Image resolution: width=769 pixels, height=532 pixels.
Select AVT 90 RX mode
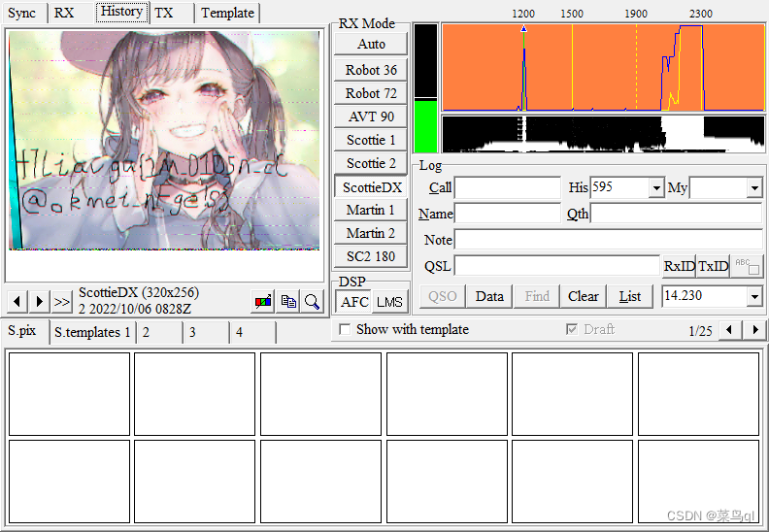pos(371,116)
